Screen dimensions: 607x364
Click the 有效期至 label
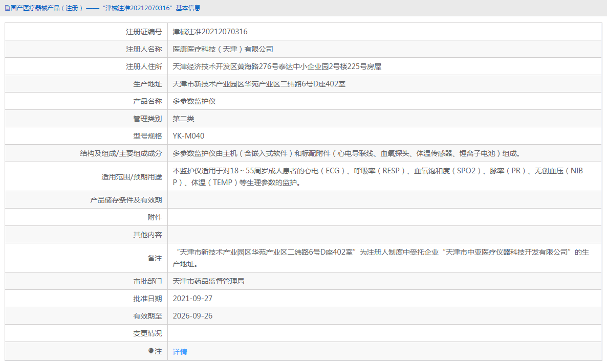147,316
